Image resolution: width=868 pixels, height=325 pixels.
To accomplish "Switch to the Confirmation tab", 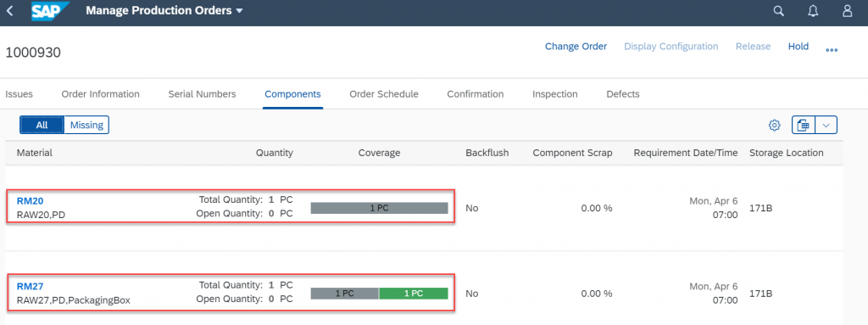I will [x=476, y=94].
